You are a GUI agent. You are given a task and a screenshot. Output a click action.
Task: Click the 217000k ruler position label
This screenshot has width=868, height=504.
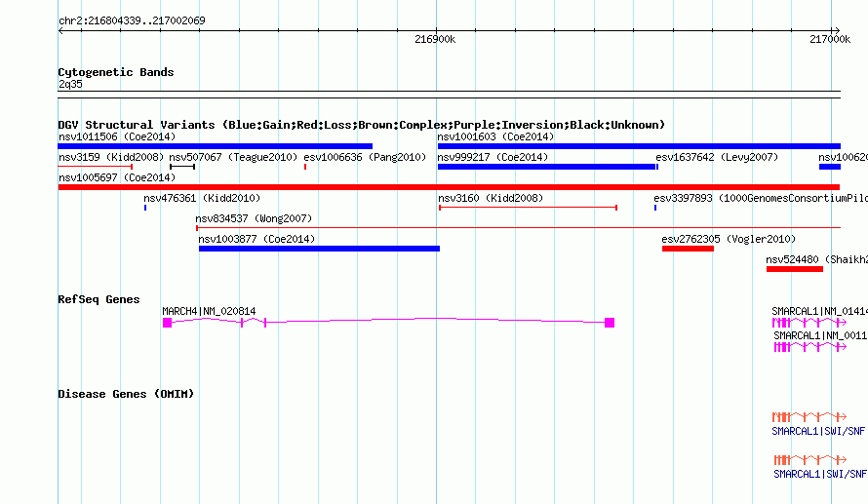830,39
